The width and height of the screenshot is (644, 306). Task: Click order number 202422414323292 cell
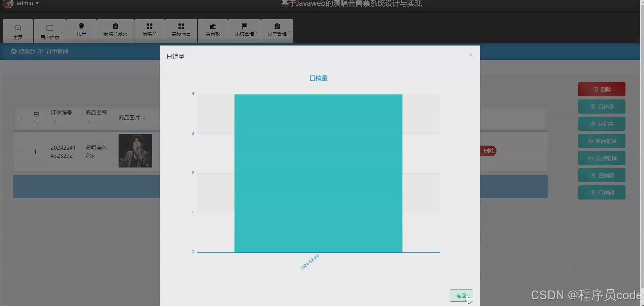(63, 152)
